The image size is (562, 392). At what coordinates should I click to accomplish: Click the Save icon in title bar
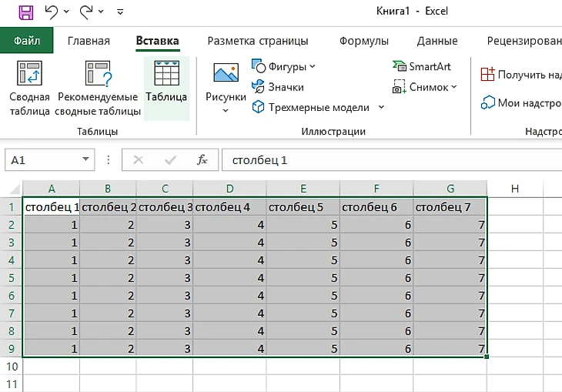25,12
